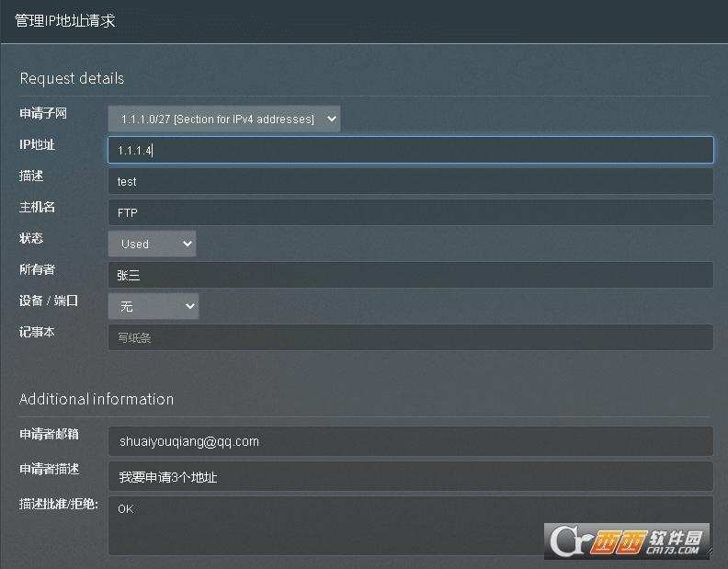Click the 申请者描述 field with 我要申请3个地址

click(x=411, y=476)
